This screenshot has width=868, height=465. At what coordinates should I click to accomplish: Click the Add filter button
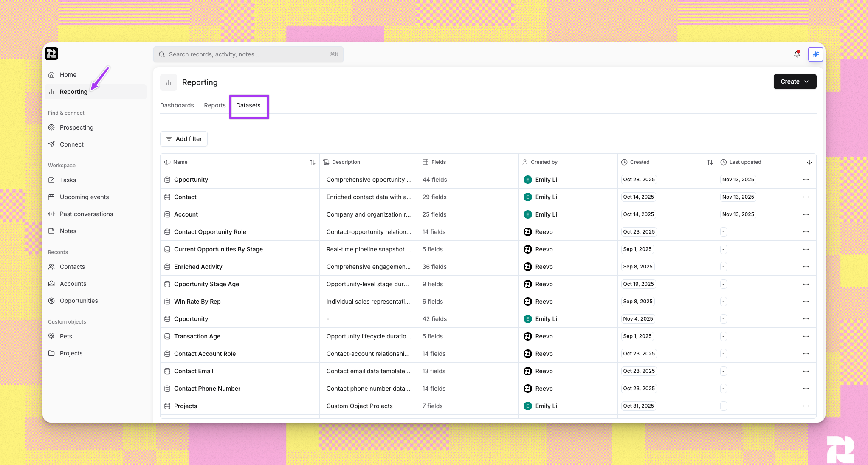click(x=184, y=139)
